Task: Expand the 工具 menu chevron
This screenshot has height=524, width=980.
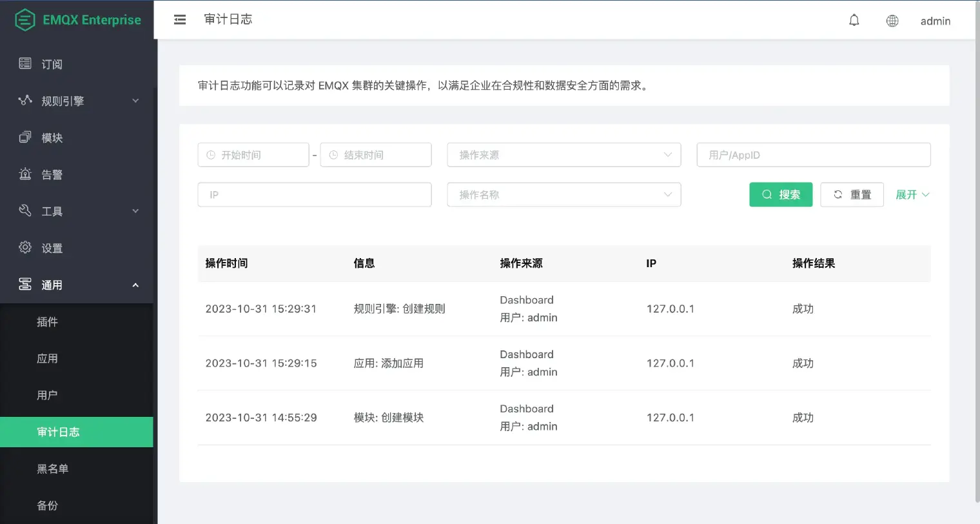Action: (x=135, y=211)
